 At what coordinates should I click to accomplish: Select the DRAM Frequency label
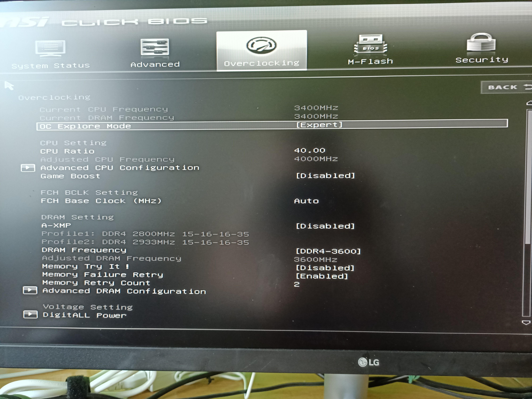[x=84, y=250]
